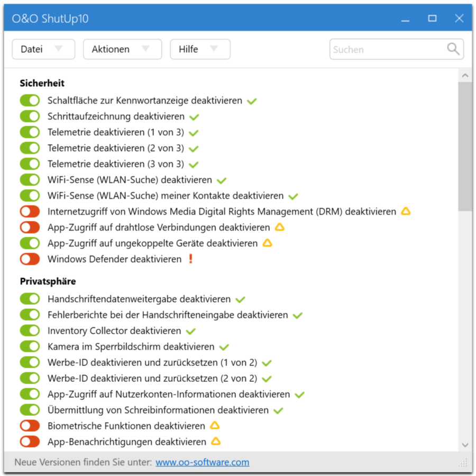Viewport: 476px width, 476px height.
Task: Toggle Schrittaufzeichnung deaktivieren switch
Action: pos(30,116)
